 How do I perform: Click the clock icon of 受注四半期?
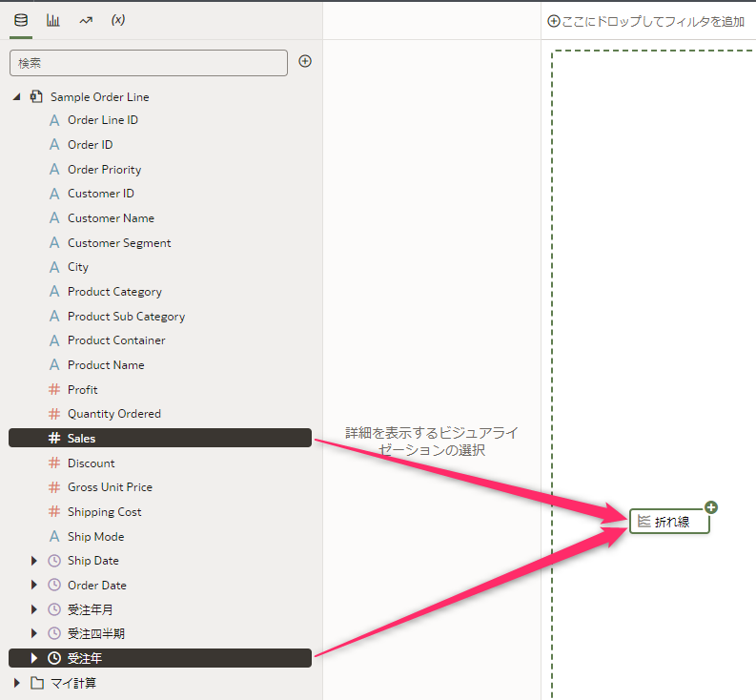pyautogui.click(x=54, y=633)
